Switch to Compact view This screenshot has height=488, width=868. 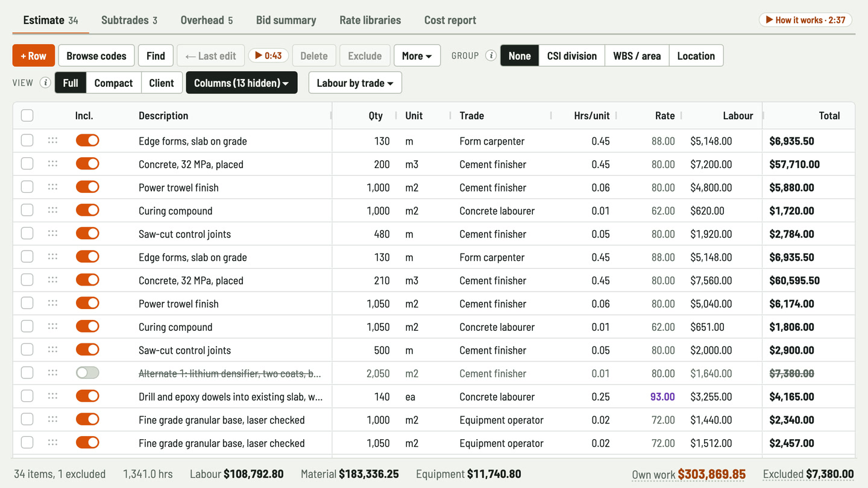(x=113, y=83)
